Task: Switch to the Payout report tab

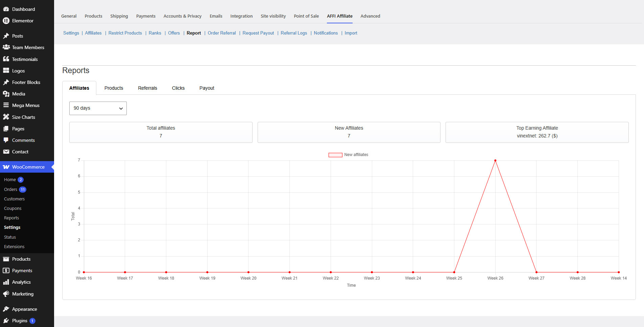Action: (x=207, y=88)
